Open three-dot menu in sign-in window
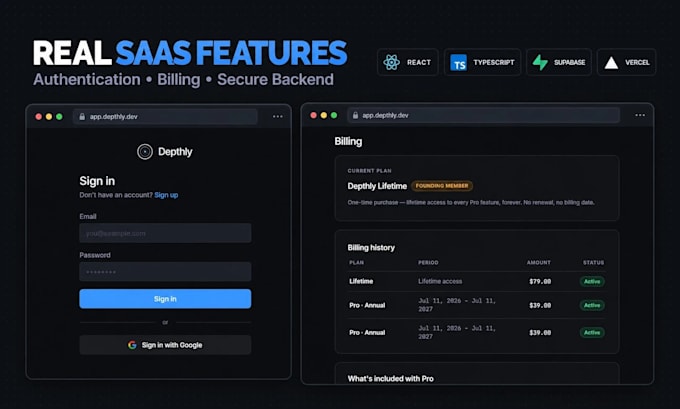680x409 pixels. [x=278, y=117]
